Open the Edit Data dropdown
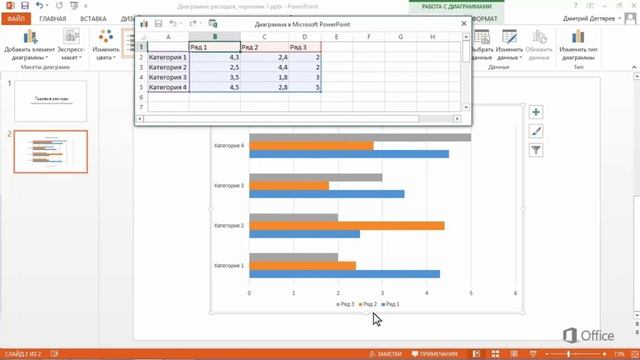The width and height of the screenshot is (640, 360). point(509,45)
